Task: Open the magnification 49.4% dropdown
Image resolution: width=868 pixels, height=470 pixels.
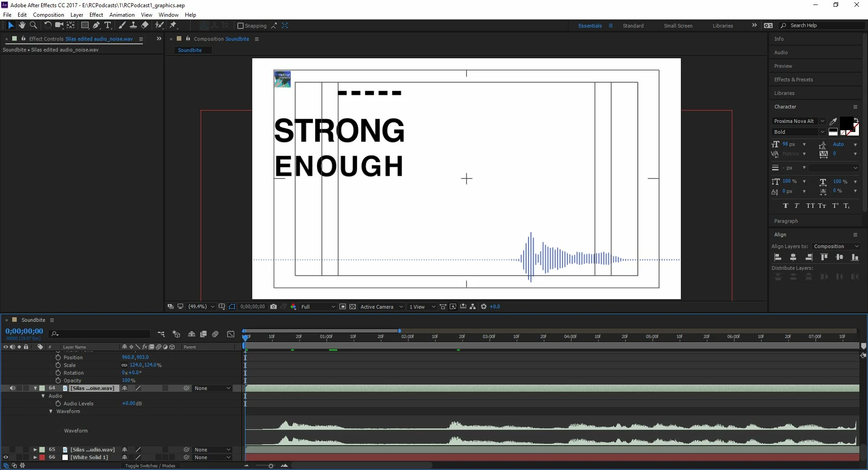Action: click(x=201, y=306)
